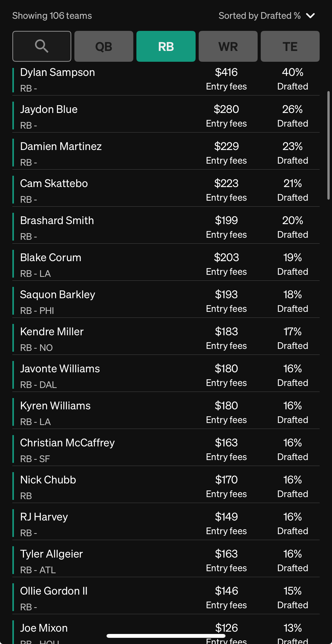This screenshot has height=644, width=332.
Task: Open the Sorted by Drafted % menu
Action: pos(259,16)
